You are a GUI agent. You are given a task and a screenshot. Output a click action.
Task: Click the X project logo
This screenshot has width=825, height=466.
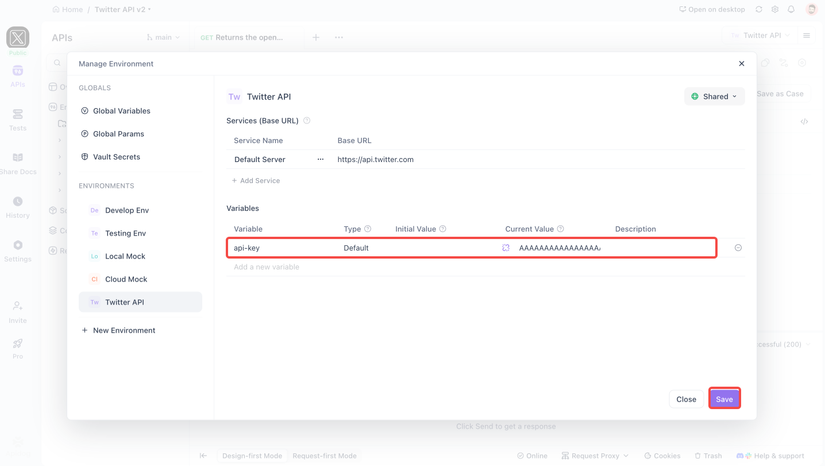tap(17, 38)
